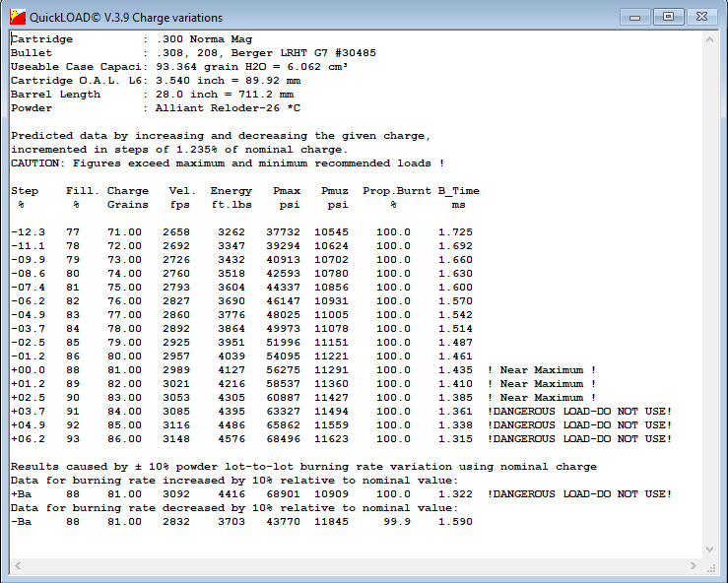Click the Pmax value '54095'
This screenshot has width=728, height=583.
point(283,356)
